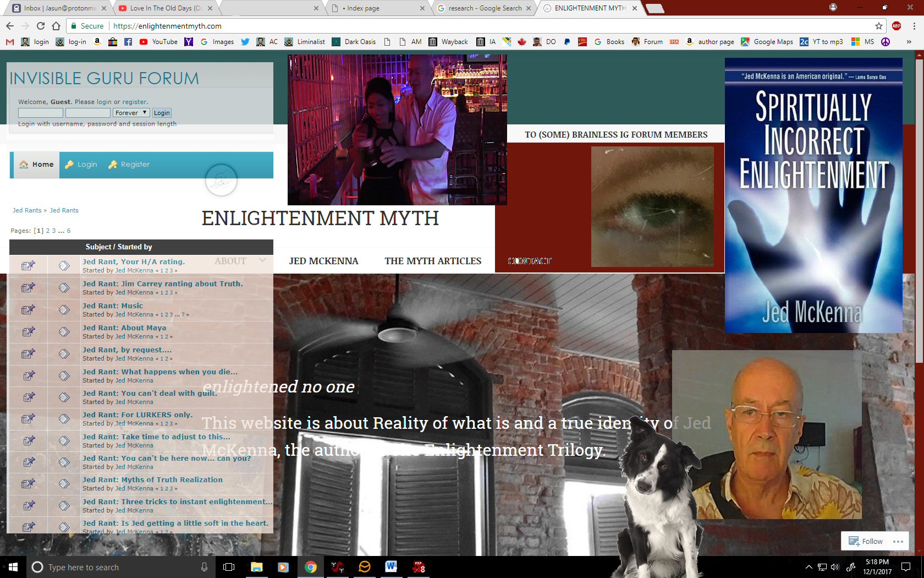924x578 pixels.
Task: Open the YouTube bookmark
Action: (x=158, y=42)
